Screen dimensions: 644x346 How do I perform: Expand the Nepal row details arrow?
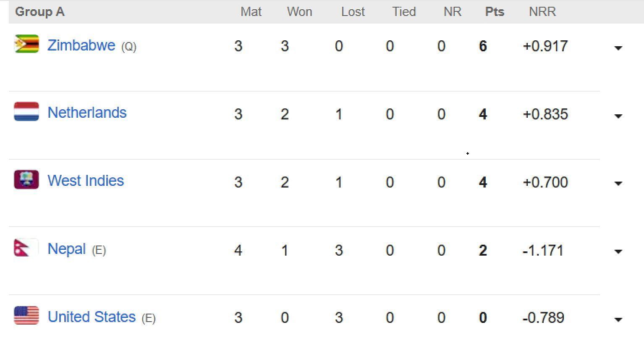(618, 251)
